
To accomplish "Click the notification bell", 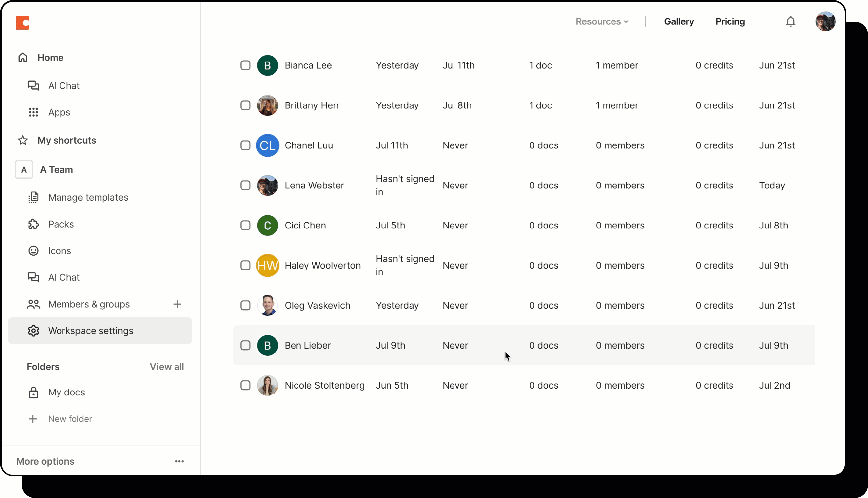I will click(791, 21).
